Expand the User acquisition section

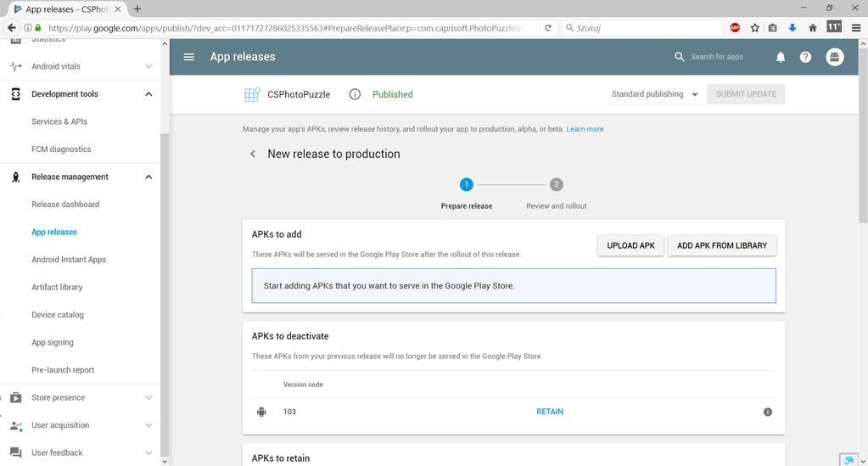[148, 425]
